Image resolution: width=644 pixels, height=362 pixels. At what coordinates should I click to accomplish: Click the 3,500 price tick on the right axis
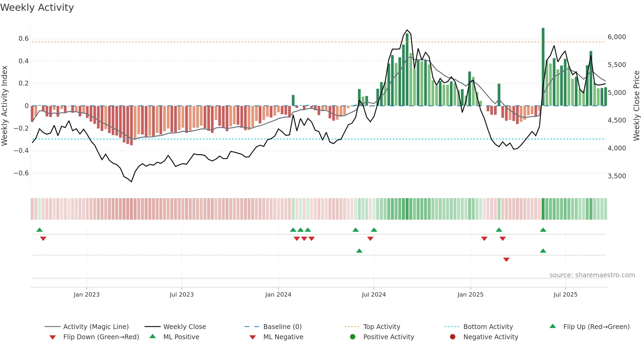click(x=617, y=176)
